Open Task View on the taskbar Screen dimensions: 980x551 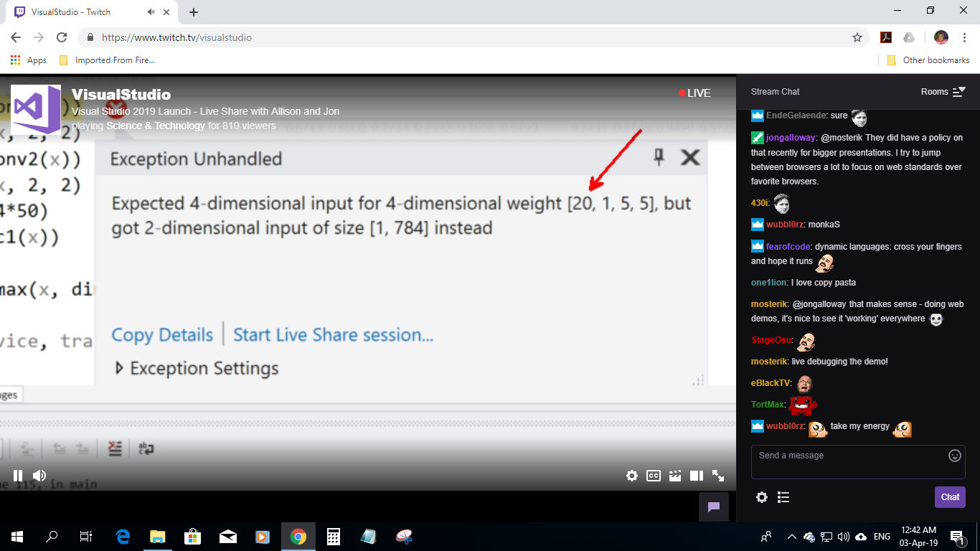pyautogui.click(x=86, y=536)
